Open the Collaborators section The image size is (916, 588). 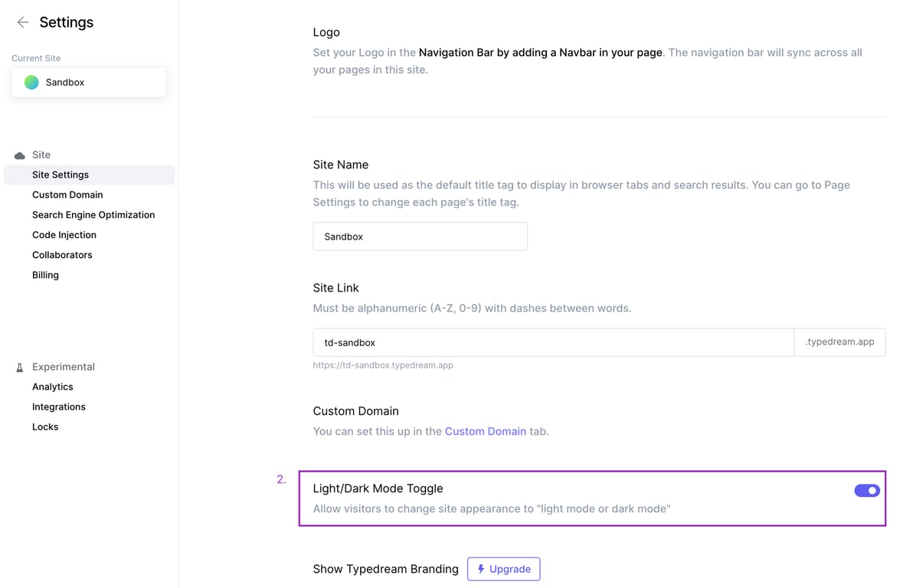[x=62, y=255]
